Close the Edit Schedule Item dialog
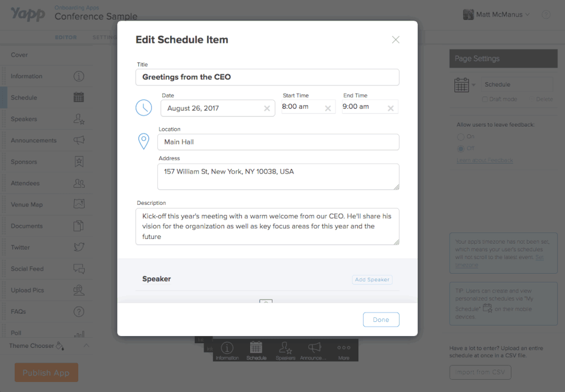Screen dimensions: 565x392 click(395, 39)
